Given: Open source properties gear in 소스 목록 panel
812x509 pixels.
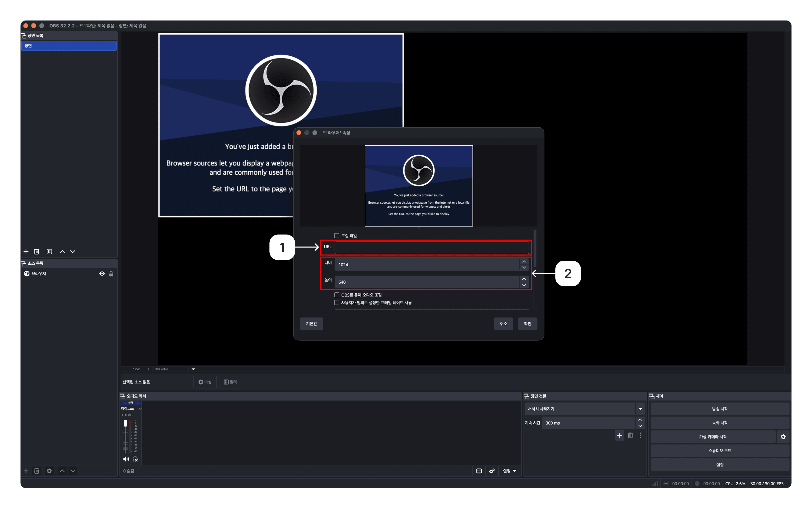Looking at the screenshot, I should [49, 471].
